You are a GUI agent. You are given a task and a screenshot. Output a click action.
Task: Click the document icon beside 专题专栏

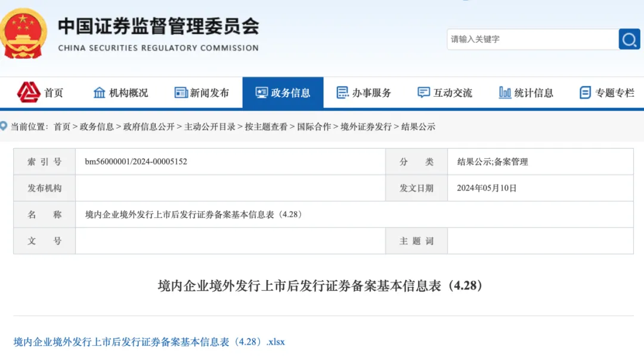coord(585,93)
